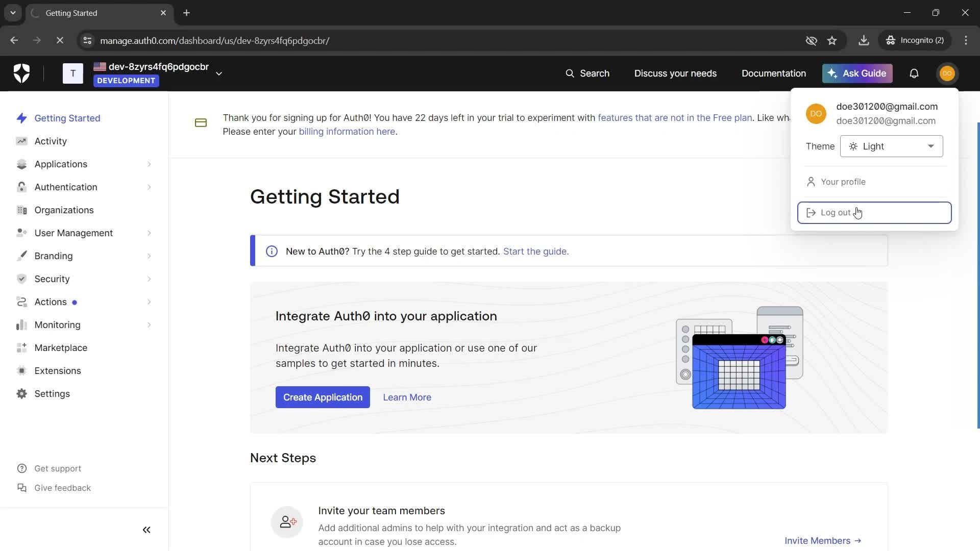
Task: Click the Applications layers icon
Action: [21, 164]
